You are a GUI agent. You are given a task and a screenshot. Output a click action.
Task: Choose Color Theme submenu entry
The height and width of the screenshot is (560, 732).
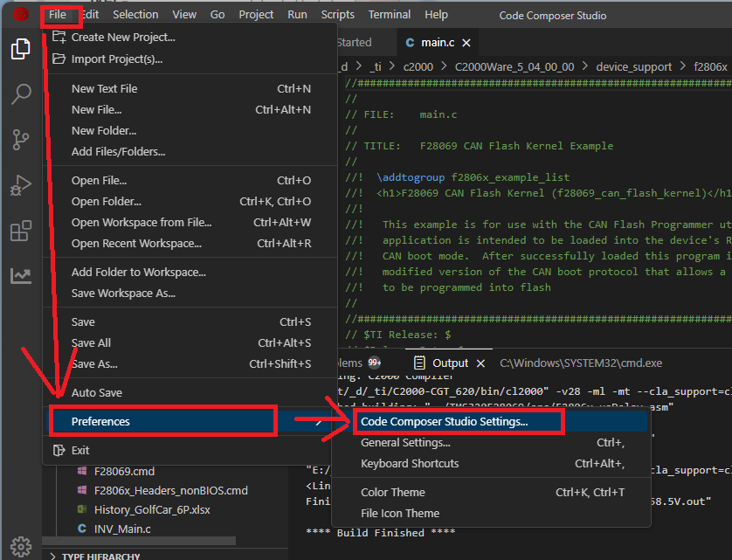click(491, 493)
